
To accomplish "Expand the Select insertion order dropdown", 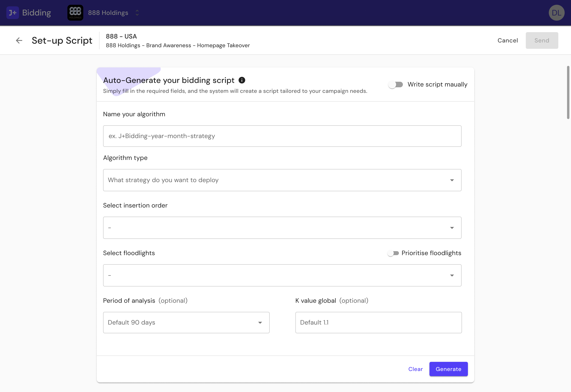I will [x=282, y=228].
